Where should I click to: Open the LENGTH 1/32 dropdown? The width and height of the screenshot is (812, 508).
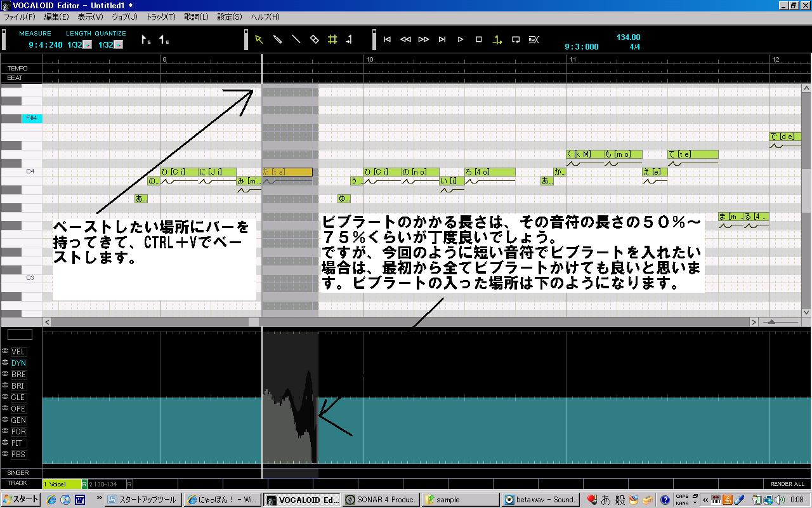88,45
